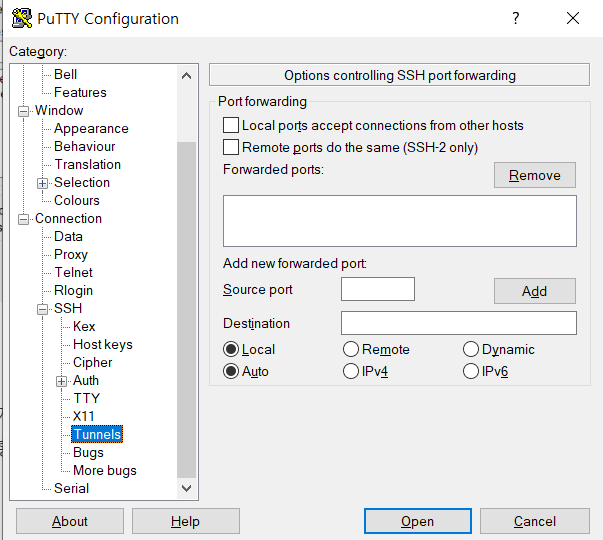The height and width of the screenshot is (540, 603).
Task: Select Translation in the category tree
Action: (x=88, y=165)
